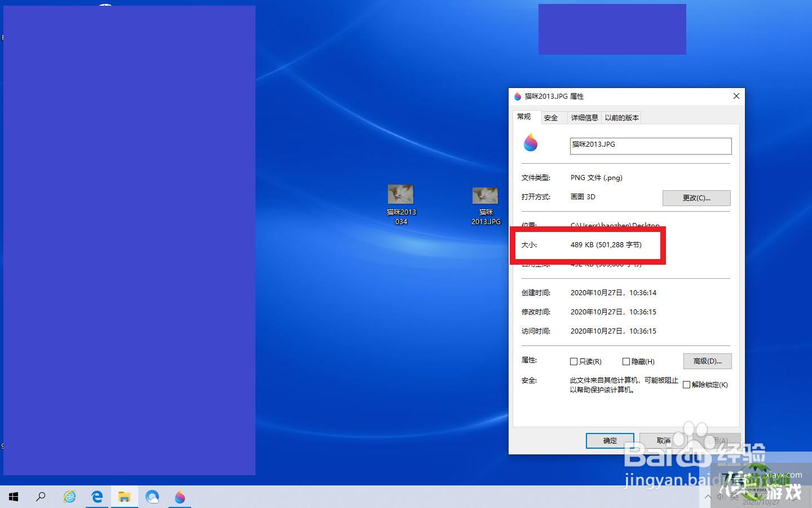
Task: Click the 文件类型 value PNG 文件 (.png)
Action: click(x=597, y=178)
